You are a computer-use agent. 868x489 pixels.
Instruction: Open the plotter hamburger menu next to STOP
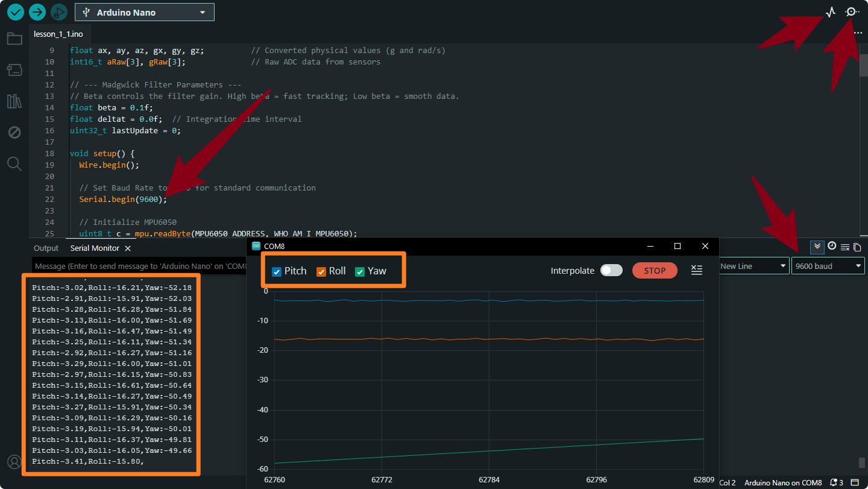click(697, 270)
